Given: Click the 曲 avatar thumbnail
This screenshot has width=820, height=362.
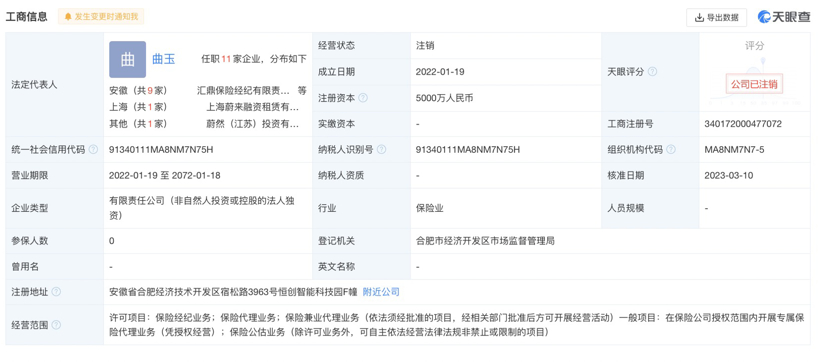Looking at the screenshot, I should (128, 60).
